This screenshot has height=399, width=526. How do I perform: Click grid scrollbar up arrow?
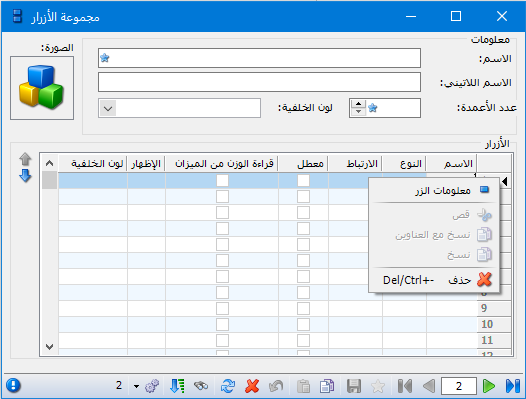click(x=50, y=163)
